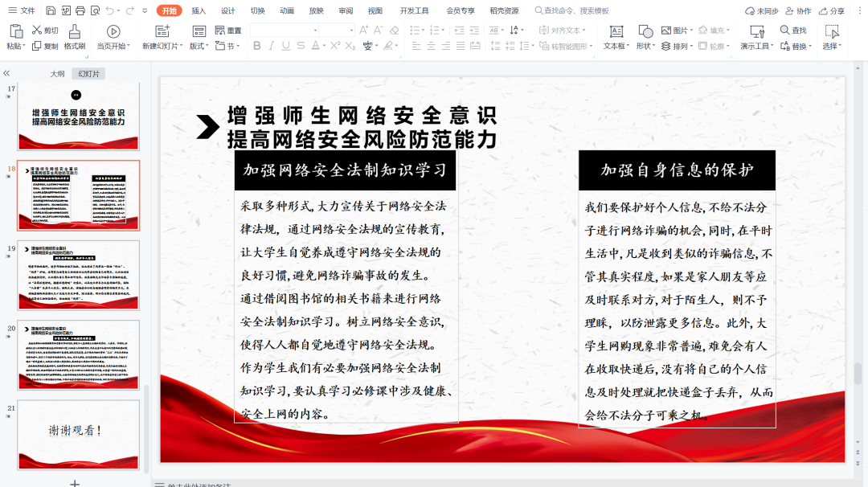This screenshot has width=868, height=487.
Task: Click the Shapes (形状) icon
Action: [645, 31]
